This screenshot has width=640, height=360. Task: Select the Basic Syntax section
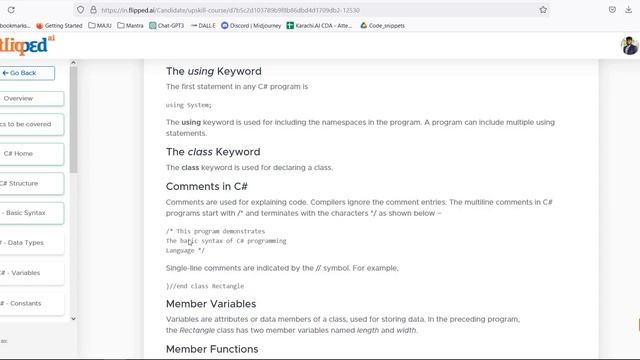coord(32,213)
